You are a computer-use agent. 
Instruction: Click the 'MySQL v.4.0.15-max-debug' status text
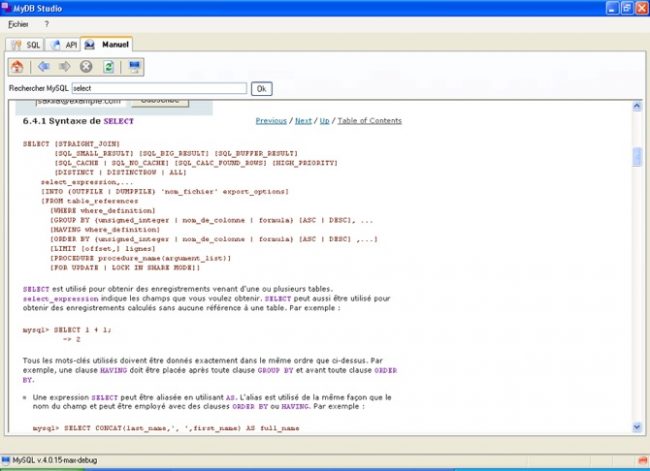pyautogui.click(x=55, y=460)
